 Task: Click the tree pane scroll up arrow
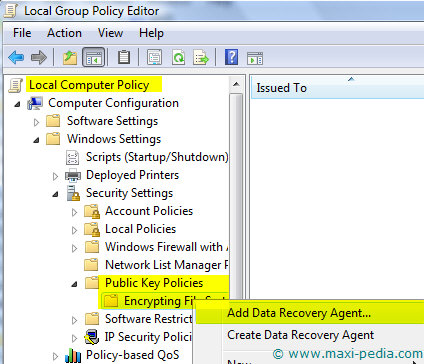(x=236, y=84)
